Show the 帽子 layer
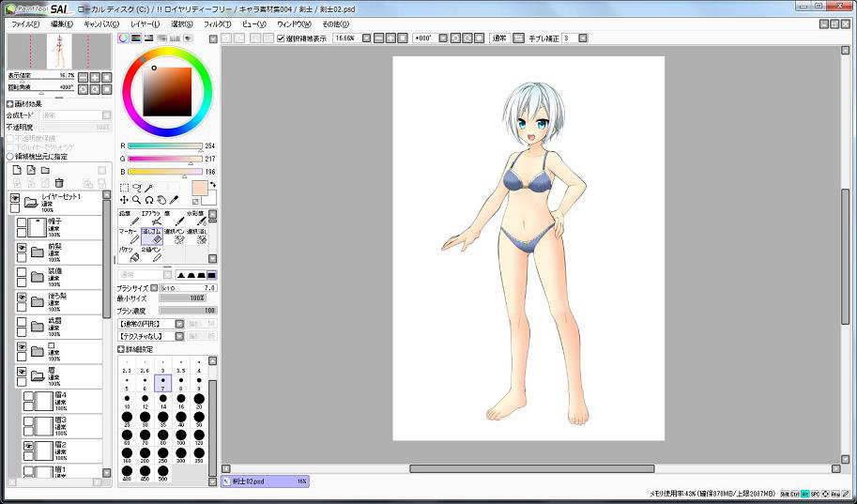 tap(22, 222)
